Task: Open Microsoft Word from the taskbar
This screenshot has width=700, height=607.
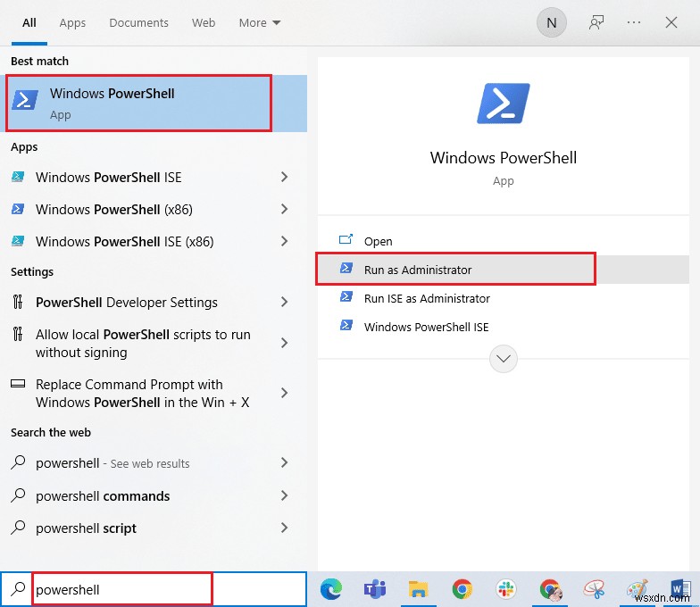Action: coord(680,589)
